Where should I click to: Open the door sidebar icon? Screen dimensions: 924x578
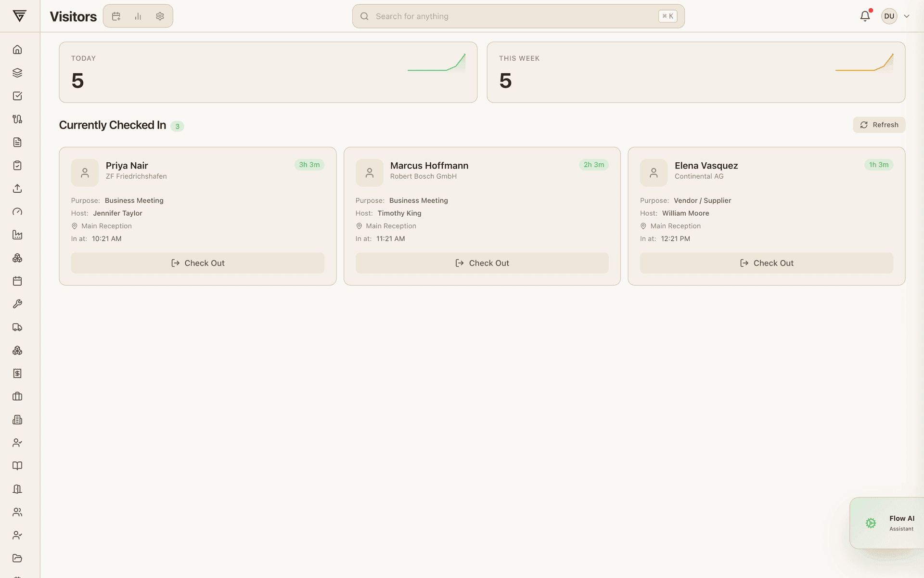pos(17,489)
